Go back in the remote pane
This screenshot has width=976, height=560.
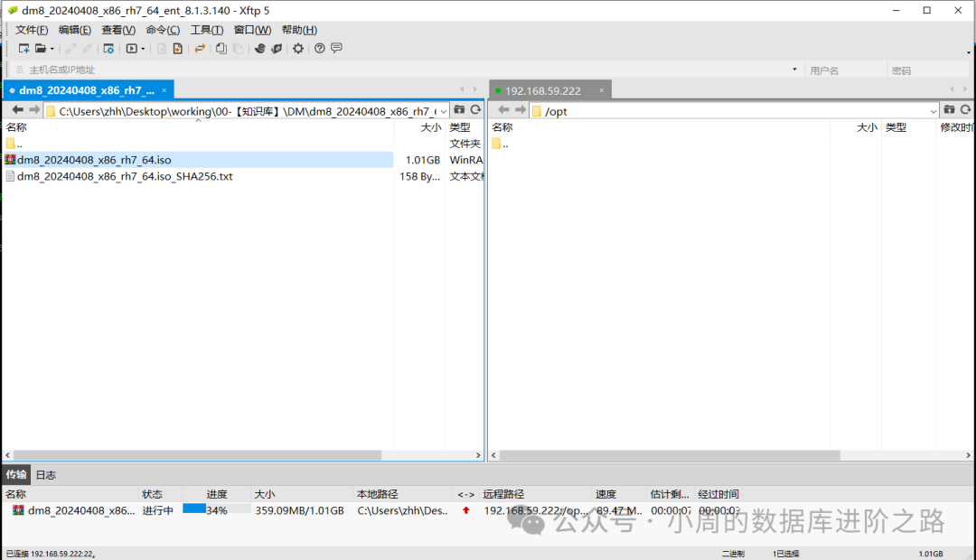503,110
